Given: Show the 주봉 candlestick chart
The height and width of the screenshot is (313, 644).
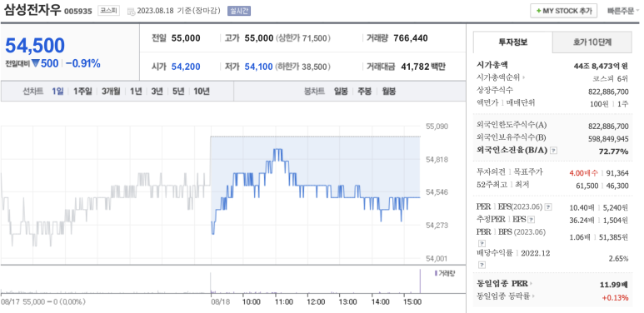Looking at the screenshot, I should click(x=365, y=91).
